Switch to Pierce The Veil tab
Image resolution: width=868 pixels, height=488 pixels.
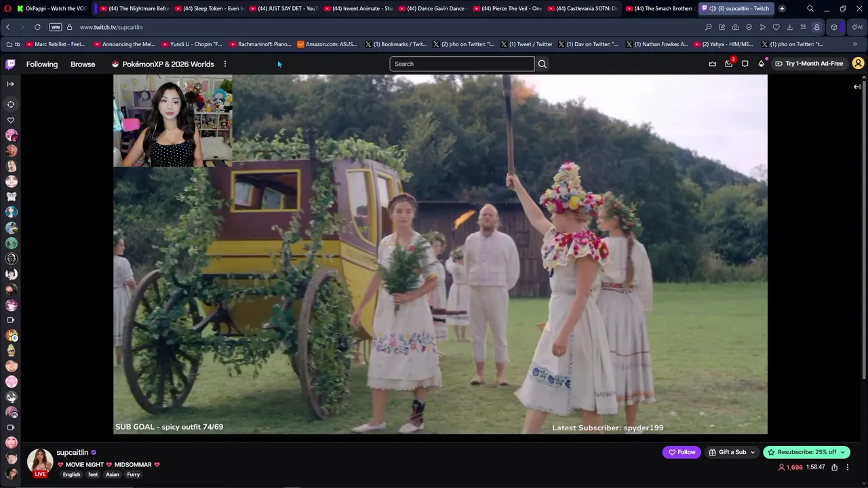pyautogui.click(x=507, y=8)
